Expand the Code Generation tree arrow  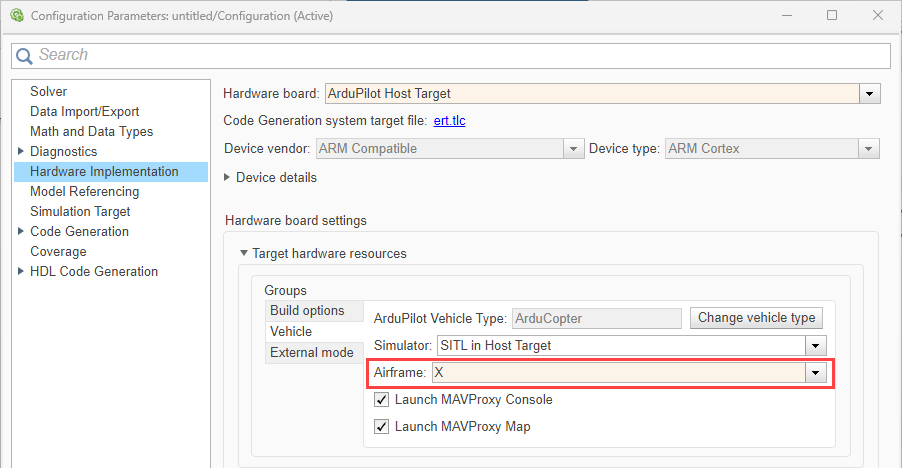21,231
